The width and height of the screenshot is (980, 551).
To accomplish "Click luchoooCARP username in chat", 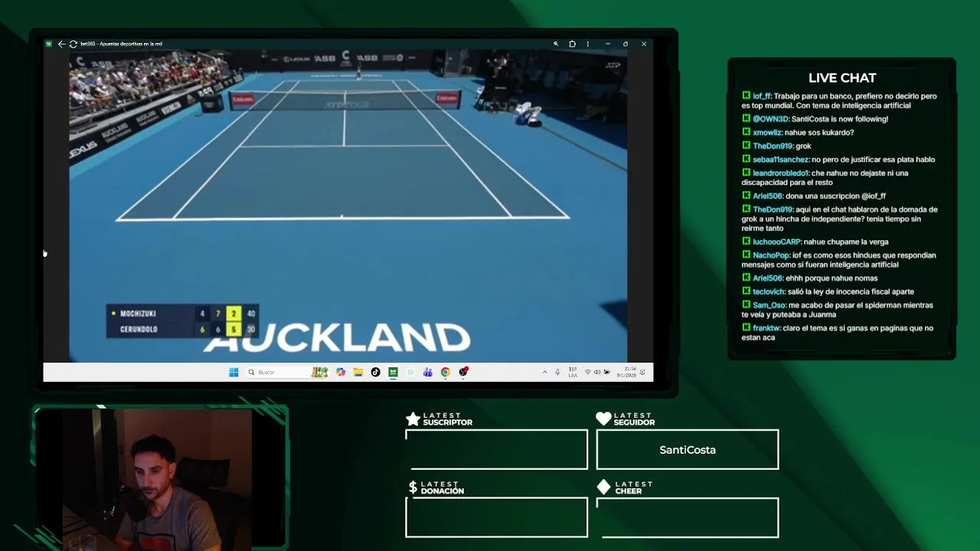I will (776, 242).
